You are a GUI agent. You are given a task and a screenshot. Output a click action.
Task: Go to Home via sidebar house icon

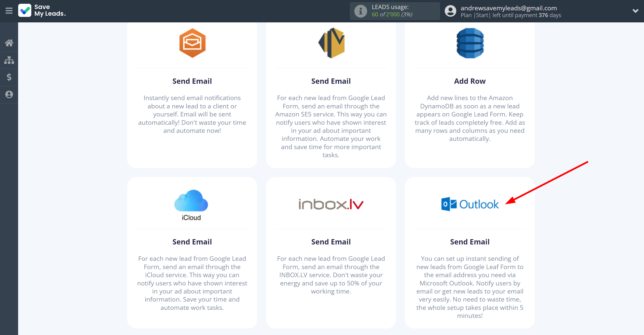point(9,43)
